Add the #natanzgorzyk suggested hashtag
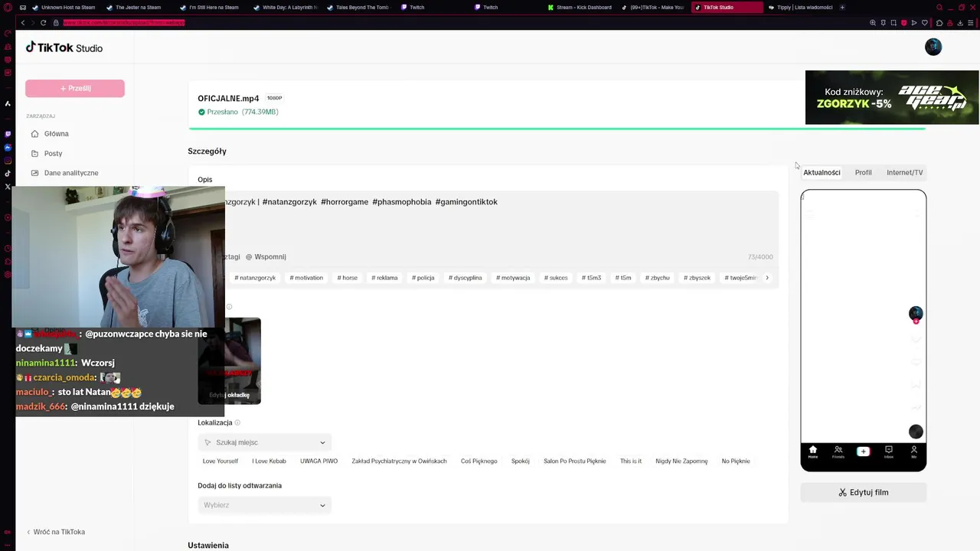The image size is (980, 551). (x=255, y=278)
